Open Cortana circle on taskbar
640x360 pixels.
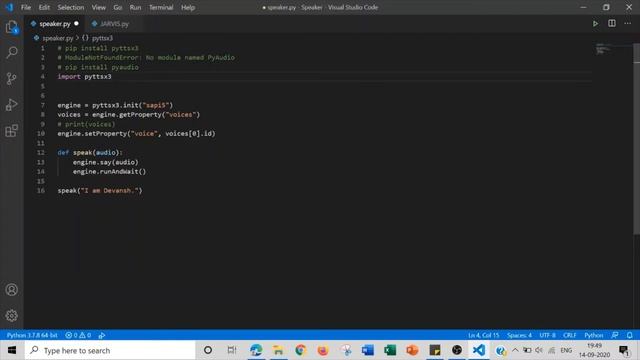pyautogui.click(x=208, y=350)
